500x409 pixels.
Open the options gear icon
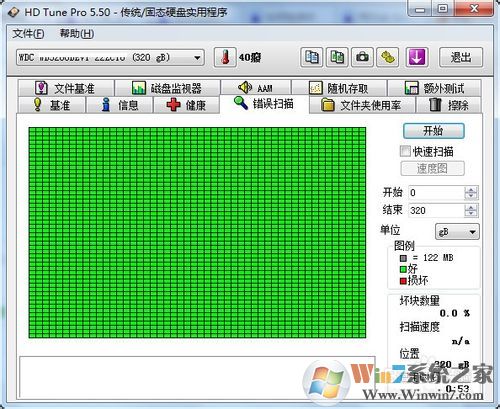click(388, 57)
